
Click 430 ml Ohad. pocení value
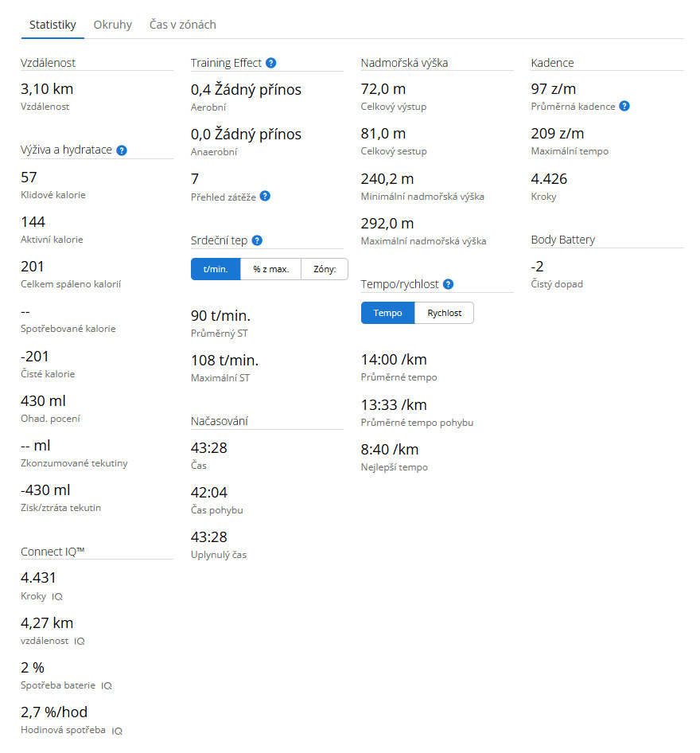[x=43, y=401]
